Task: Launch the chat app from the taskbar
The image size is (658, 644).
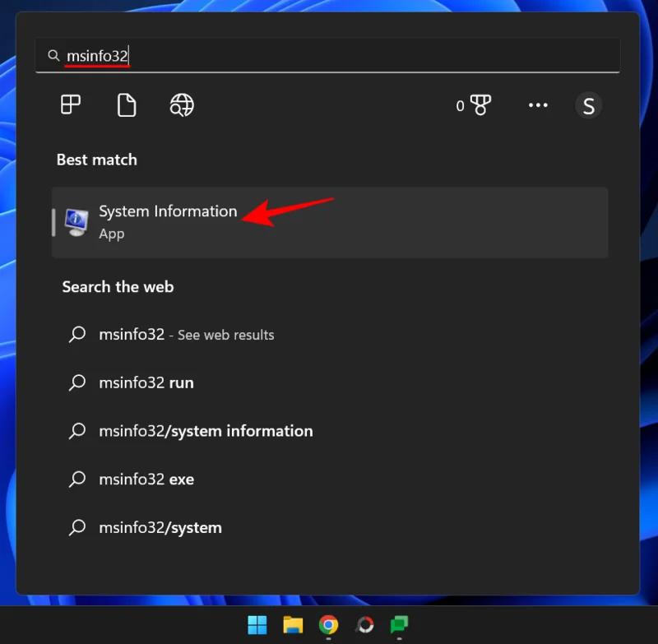Action: coord(400,625)
